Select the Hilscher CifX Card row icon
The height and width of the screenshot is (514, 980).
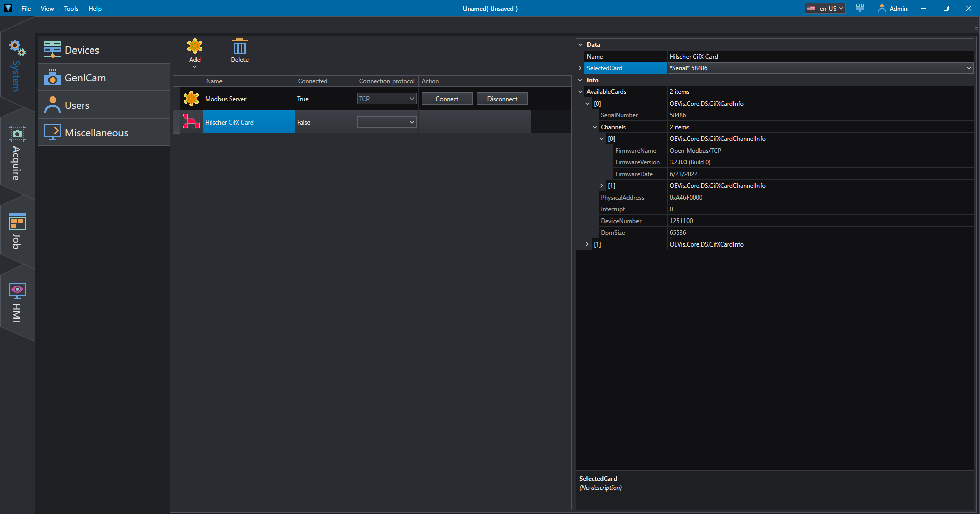191,122
